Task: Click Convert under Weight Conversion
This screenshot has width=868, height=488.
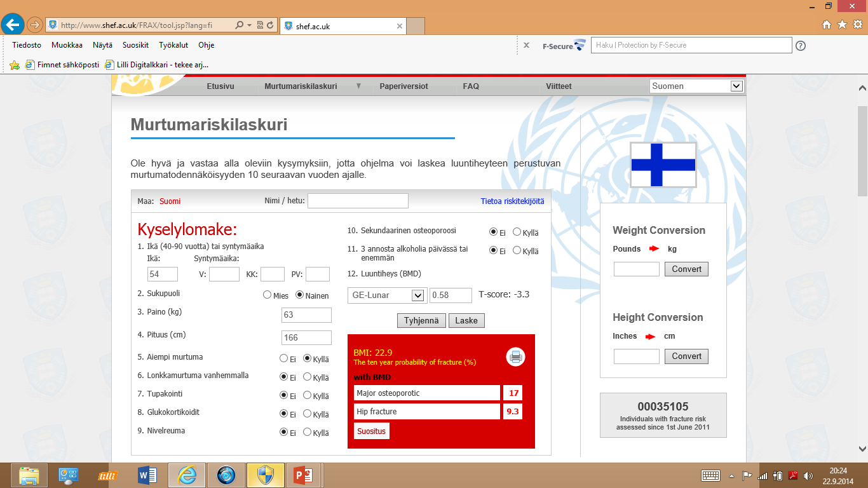Action: (686, 269)
